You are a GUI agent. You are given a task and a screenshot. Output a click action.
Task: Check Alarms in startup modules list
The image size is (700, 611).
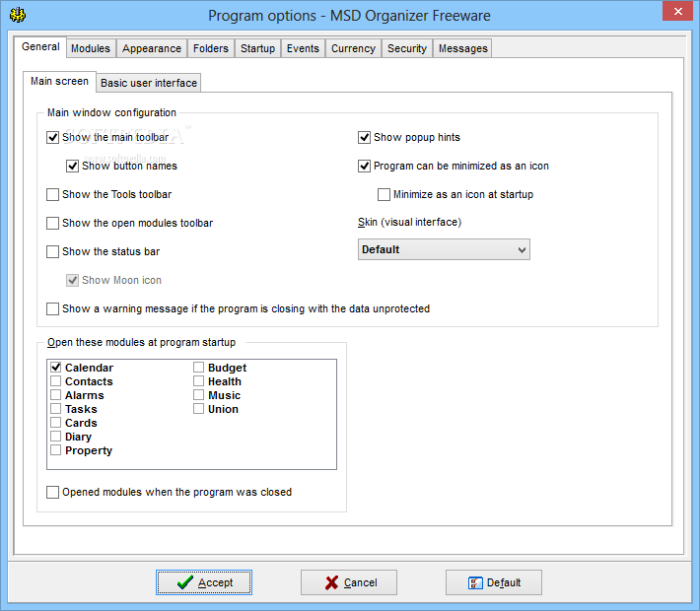coord(56,395)
